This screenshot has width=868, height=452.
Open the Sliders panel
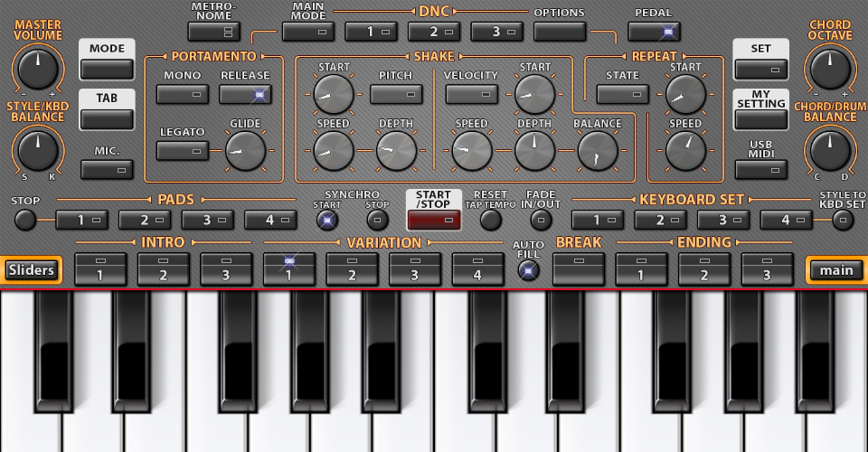pos(31,269)
